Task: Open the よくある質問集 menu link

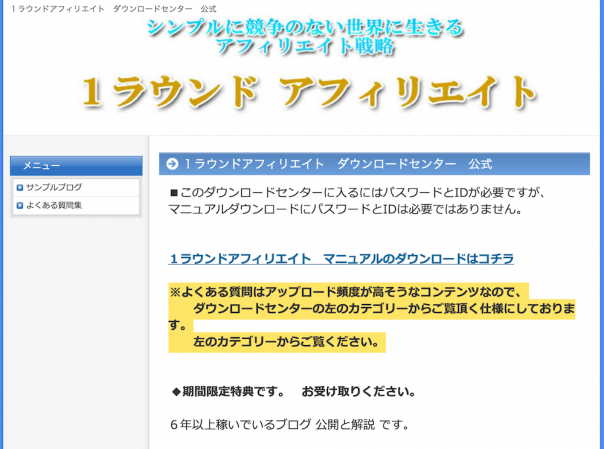Action: tap(54, 206)
